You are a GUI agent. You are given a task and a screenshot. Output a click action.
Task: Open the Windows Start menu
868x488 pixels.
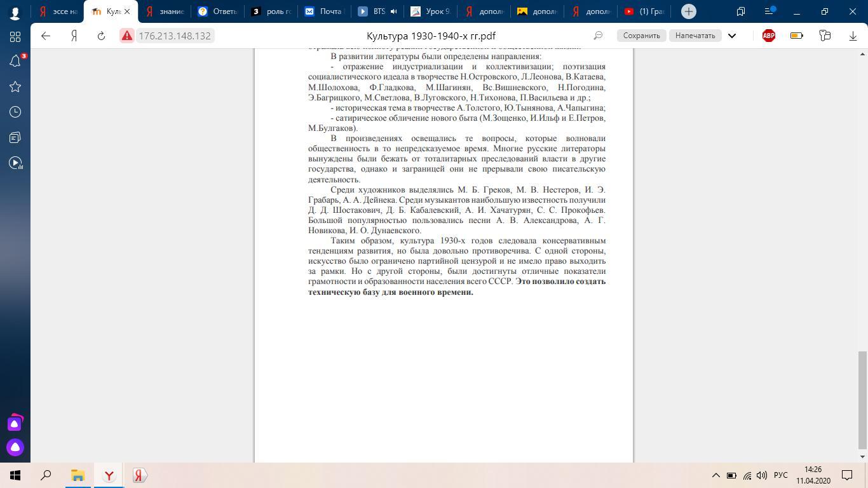[15, 475]
